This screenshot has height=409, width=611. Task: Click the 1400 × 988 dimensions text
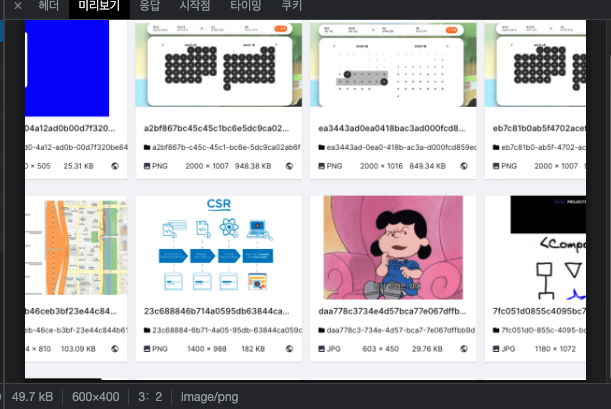tap(207, 349)
